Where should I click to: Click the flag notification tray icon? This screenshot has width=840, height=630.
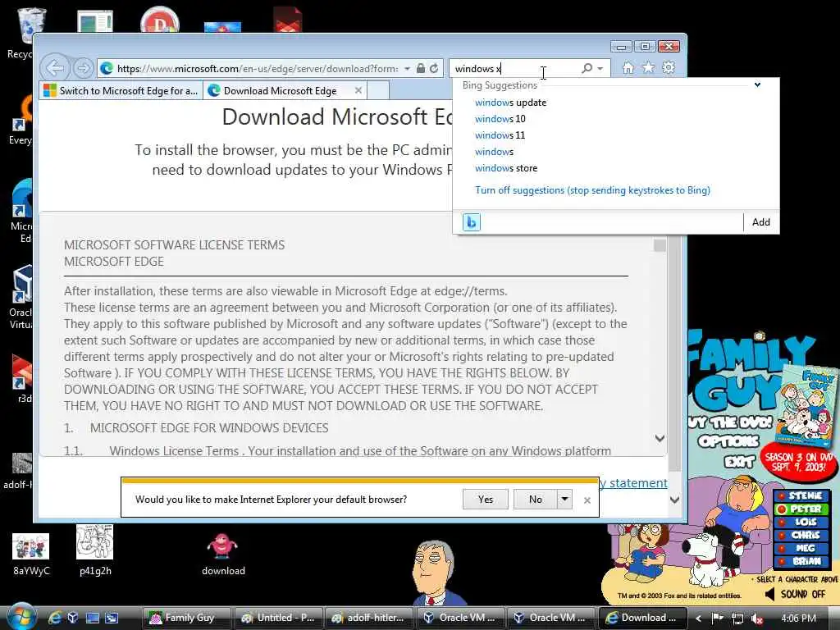pyautogui.click(x=717, y=619)
